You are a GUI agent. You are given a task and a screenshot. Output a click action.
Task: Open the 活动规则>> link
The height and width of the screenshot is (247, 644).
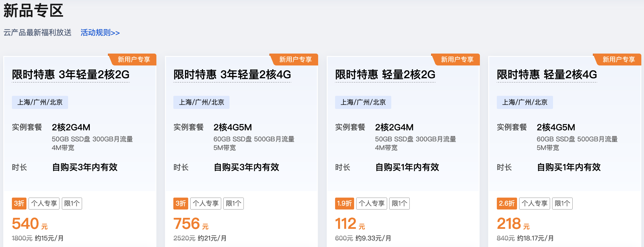[100, 32]
